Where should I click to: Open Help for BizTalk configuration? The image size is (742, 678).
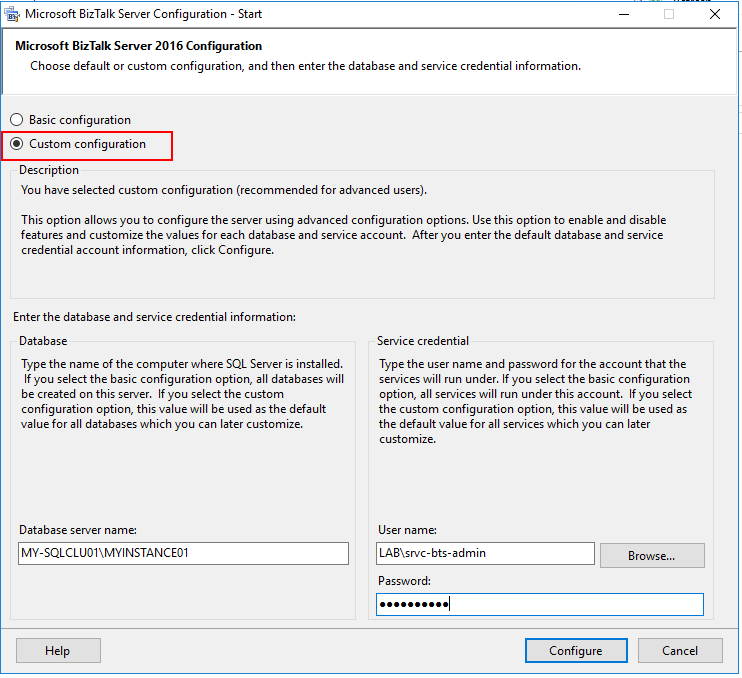point(58,651)
